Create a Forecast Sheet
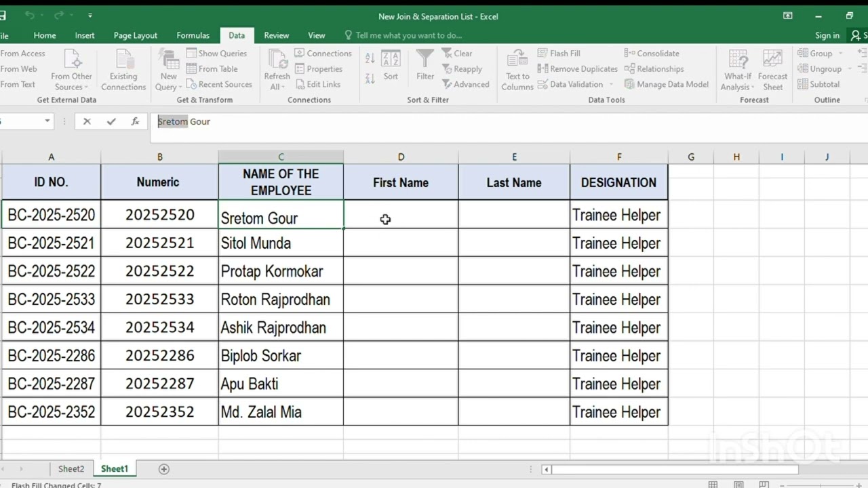 pos(772,70)
